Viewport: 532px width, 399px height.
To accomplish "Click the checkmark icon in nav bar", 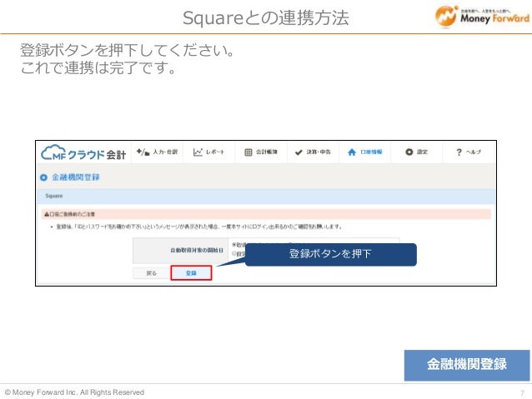I will click(299, 152).
